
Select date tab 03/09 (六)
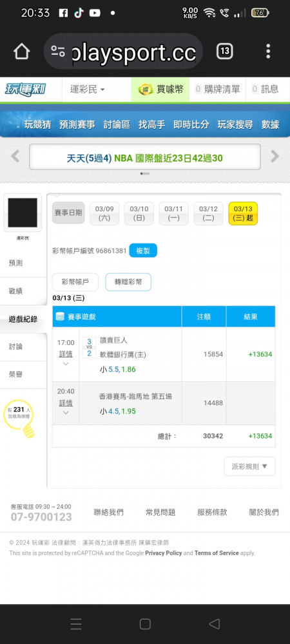click(x=104, y=213)
